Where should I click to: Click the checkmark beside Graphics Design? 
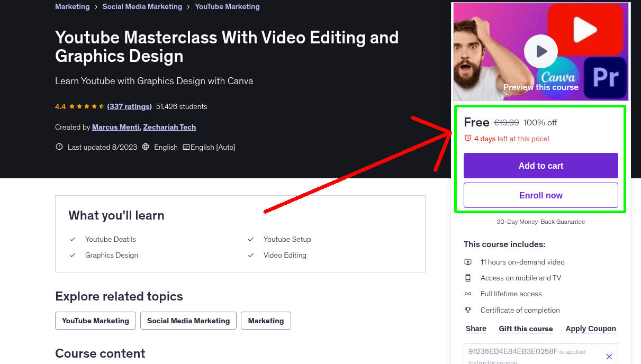pyautogui.click(x=73, y=255)
